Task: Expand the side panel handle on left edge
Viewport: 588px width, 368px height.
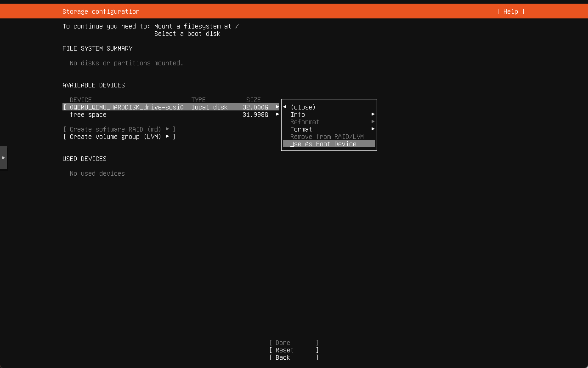Action: pos(3,158)
